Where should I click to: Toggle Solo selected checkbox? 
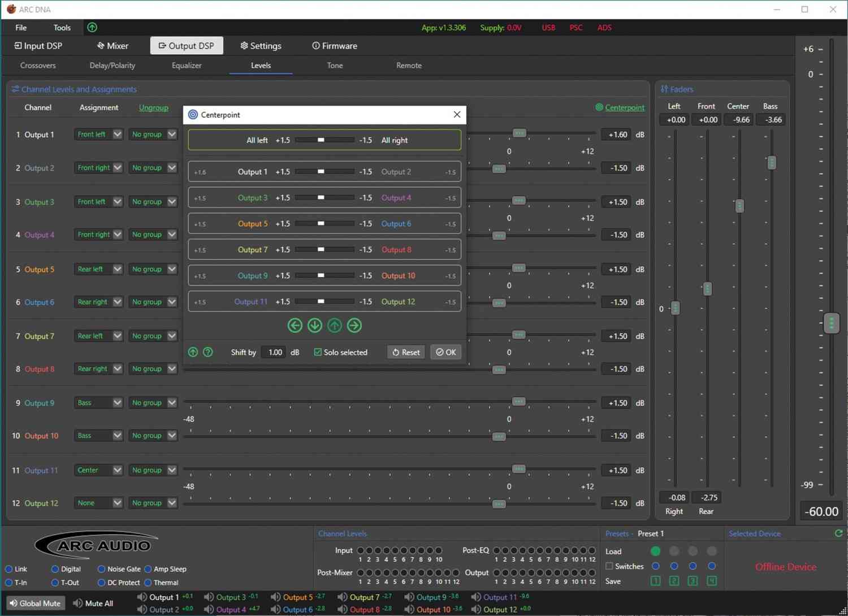click(318, 352)
